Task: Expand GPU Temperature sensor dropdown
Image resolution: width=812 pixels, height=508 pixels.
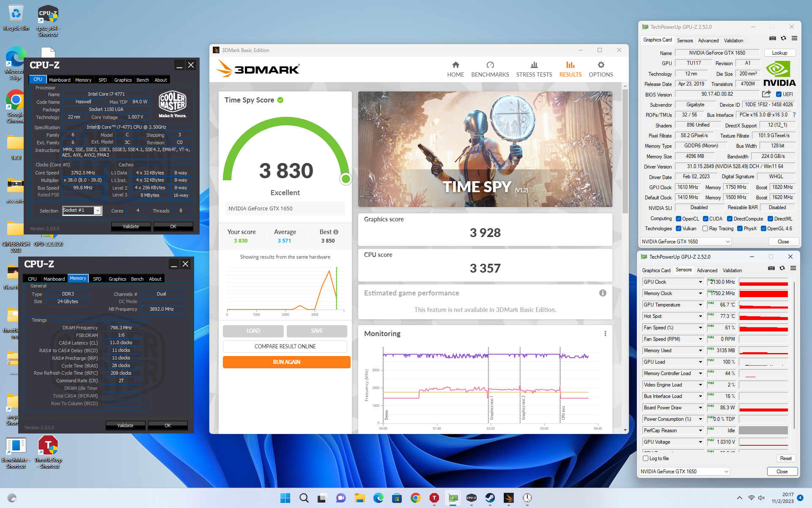Action: [x=700, y=305]
